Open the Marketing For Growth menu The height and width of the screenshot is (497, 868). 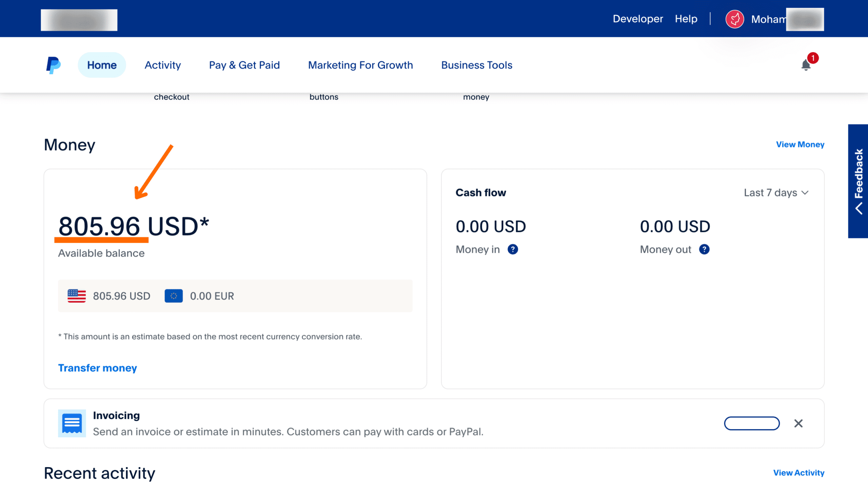pos(360,65)
